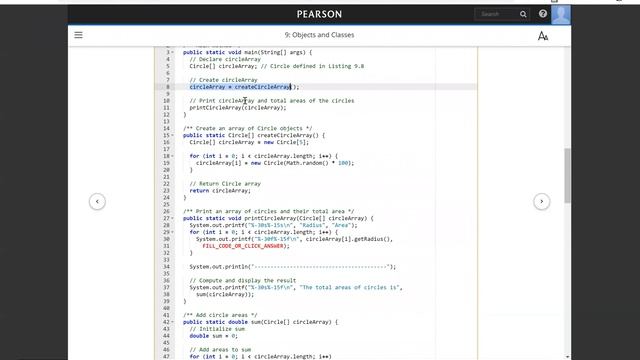The width and height of the screenshot is (640, 360).
Task: Click FILL_CODE_OR_CLICK_ANSWER placeholder
Action: pos(243,246)
